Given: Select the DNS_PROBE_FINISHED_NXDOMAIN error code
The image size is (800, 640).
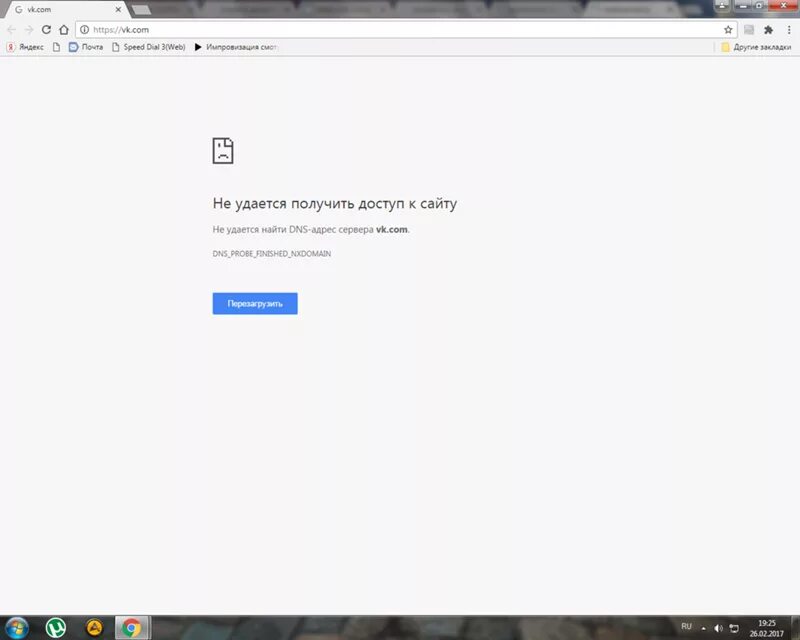Looking at the screenshot, I should click(271, 254).
